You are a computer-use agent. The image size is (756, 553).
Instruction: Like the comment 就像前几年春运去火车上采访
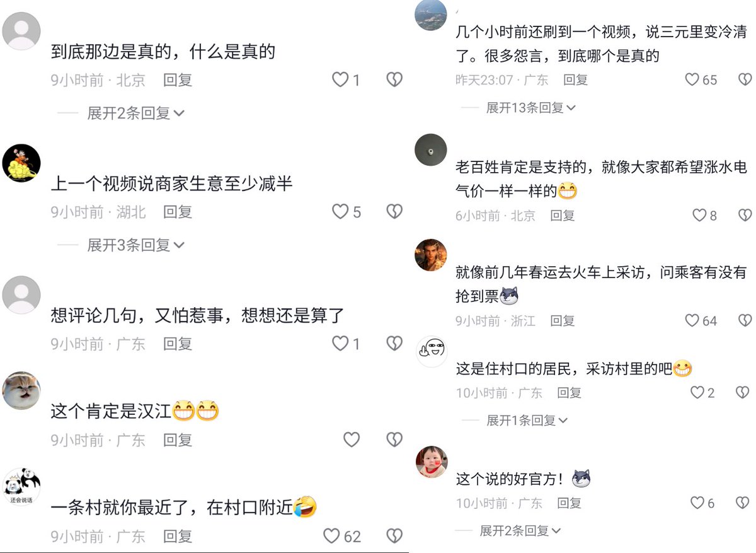point(692,320)
